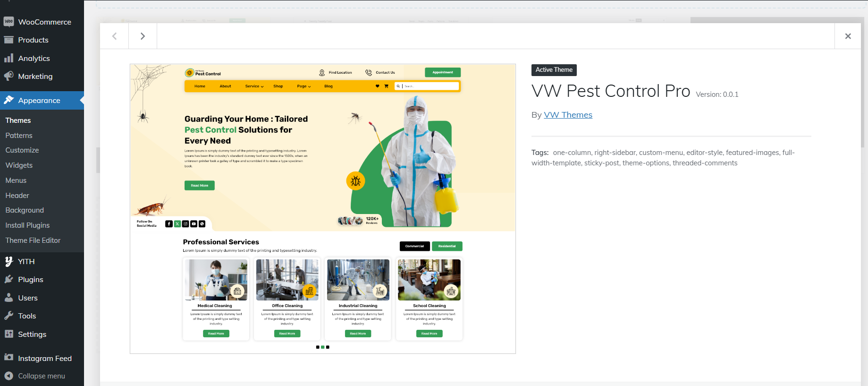The height and width of the screenshot is (386, 868).
Task: Open the Widgets submenu item
Action: click(19, 165)
